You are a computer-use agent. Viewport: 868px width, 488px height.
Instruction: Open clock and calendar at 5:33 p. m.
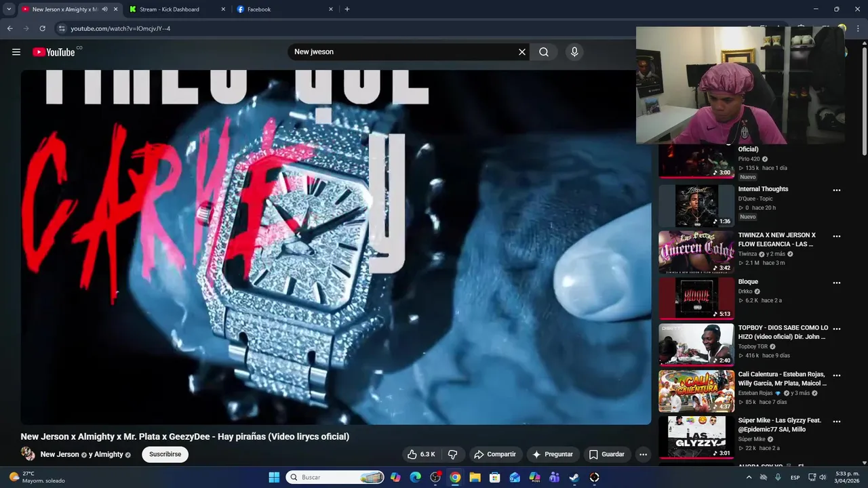pos(847,477)
